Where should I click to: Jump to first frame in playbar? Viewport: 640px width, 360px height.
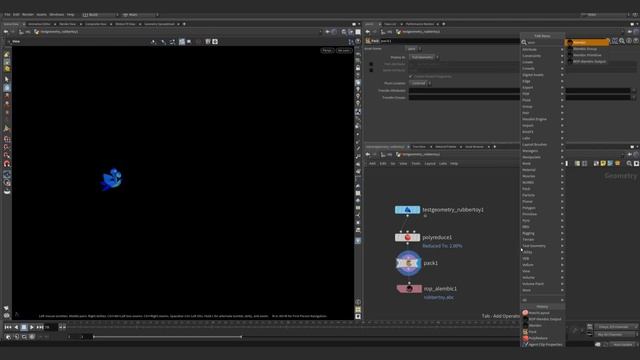(8, 327)
